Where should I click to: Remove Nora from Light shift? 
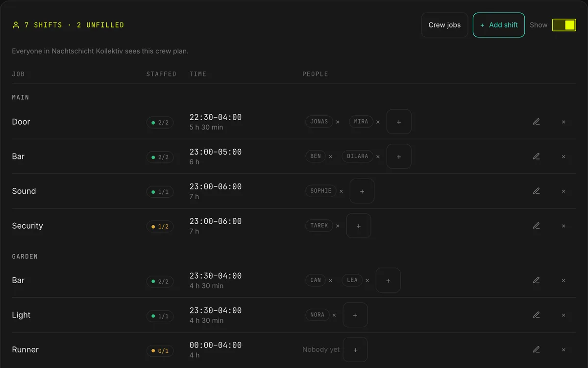coord(334,315)
